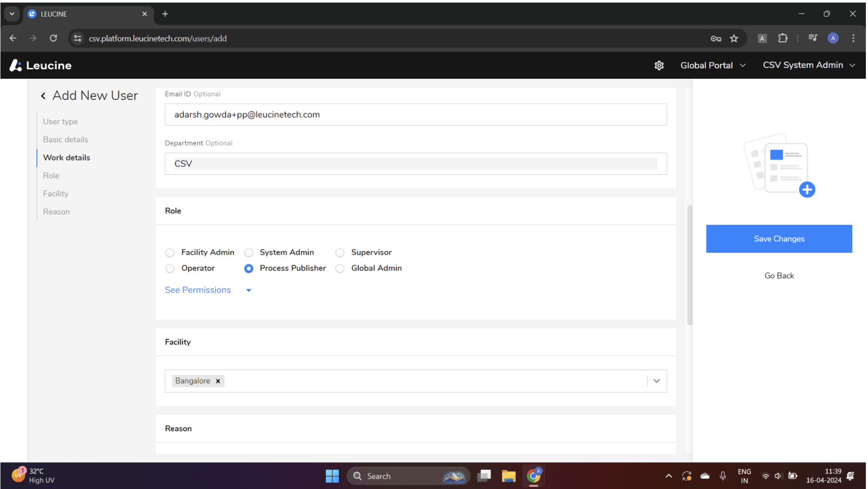Jump to Role section in sidebar
Screen dimensions: 868x489
click(51, 176)
